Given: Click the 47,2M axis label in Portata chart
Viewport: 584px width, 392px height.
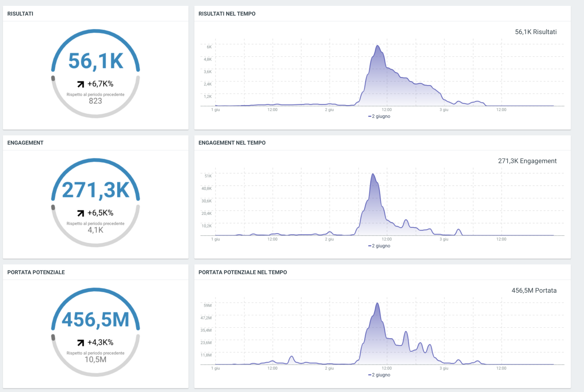Looking at the screenshot, I should coord(206,318).
